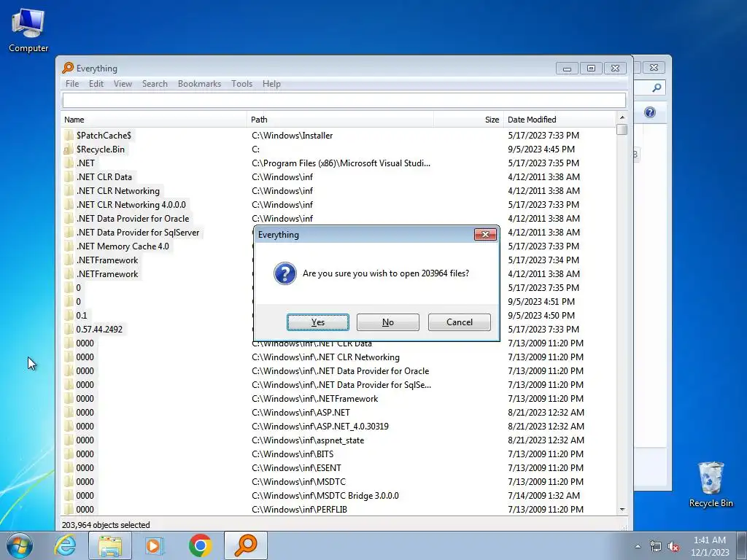Click the .NET CLR Networking name

pyautogui.click(x=117, y=191)
